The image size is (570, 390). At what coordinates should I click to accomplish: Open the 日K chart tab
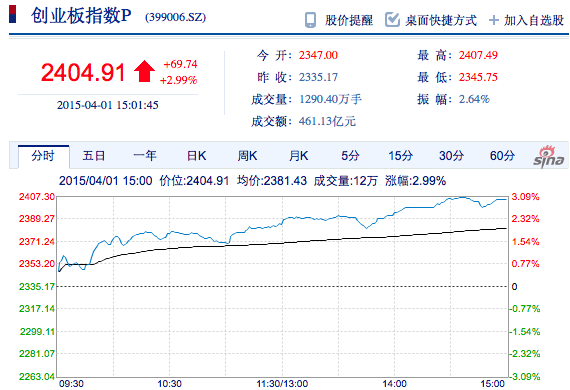tap(196, 156)
